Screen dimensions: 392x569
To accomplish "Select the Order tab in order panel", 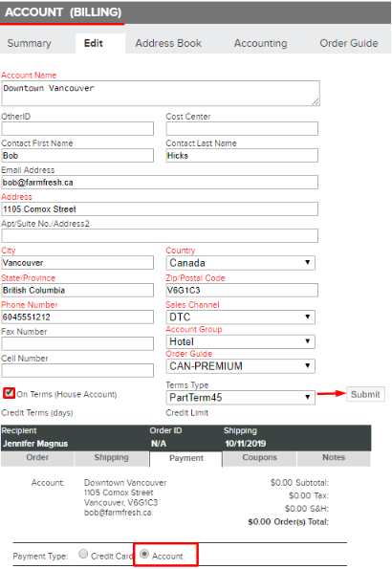I will pos(37,458).
